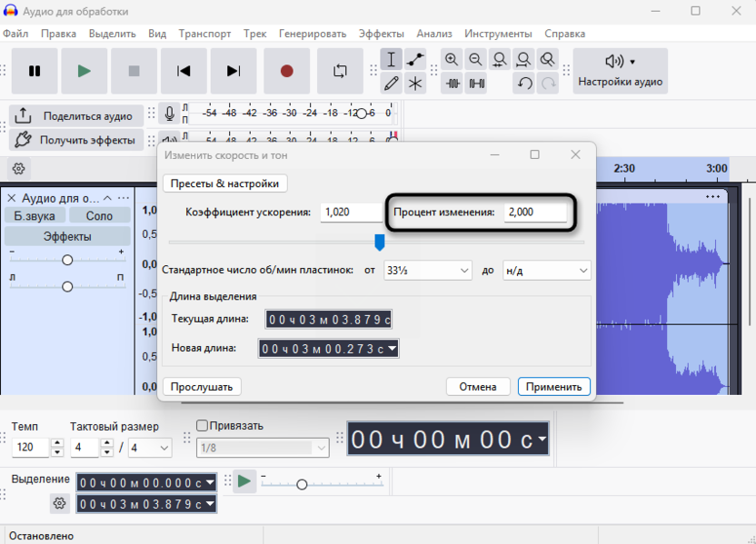Click the Применить button
This screenshot has width=756, height=544.
point(553,386)
